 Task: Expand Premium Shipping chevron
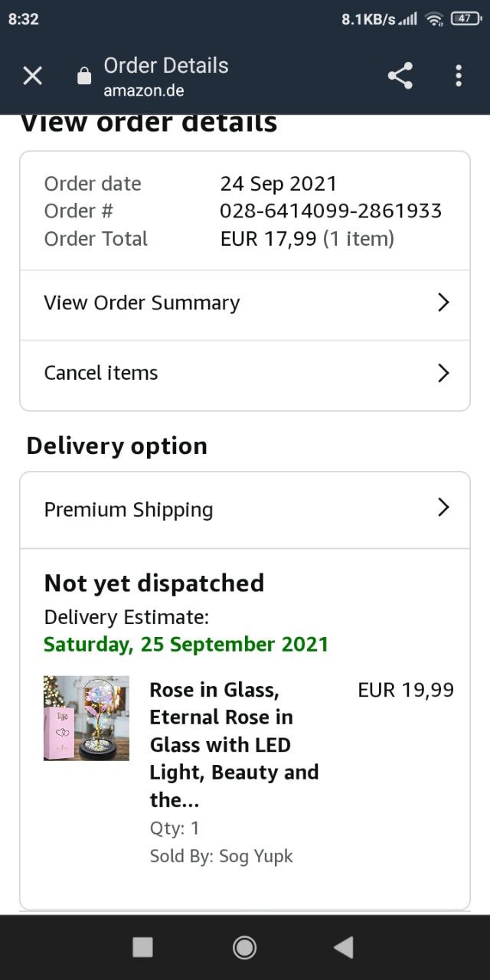[x=443, y=507]
